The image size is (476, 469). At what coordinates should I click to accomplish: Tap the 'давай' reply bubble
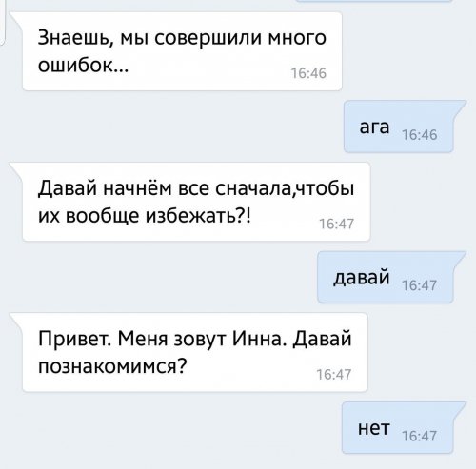[386, 277]
